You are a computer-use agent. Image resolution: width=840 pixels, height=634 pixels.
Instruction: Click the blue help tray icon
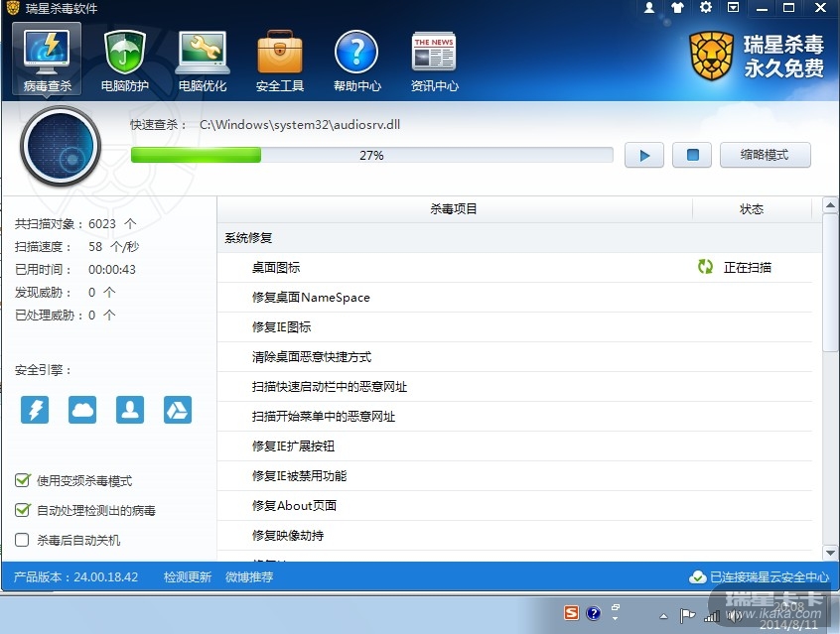(x=593, y=612)
